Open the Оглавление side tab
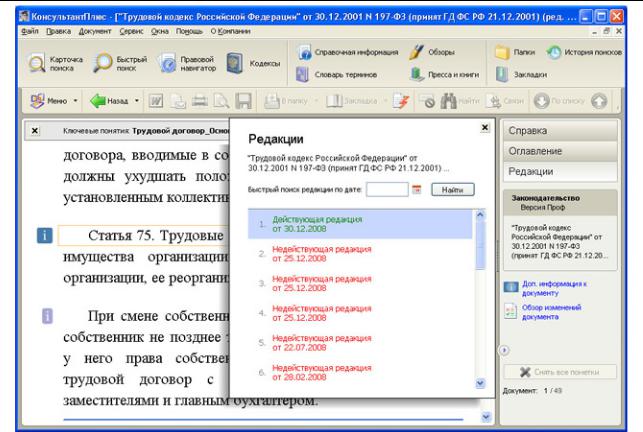The height and width of the screenshot is (432, 643). pyautogui.click(x=560, y=151)
